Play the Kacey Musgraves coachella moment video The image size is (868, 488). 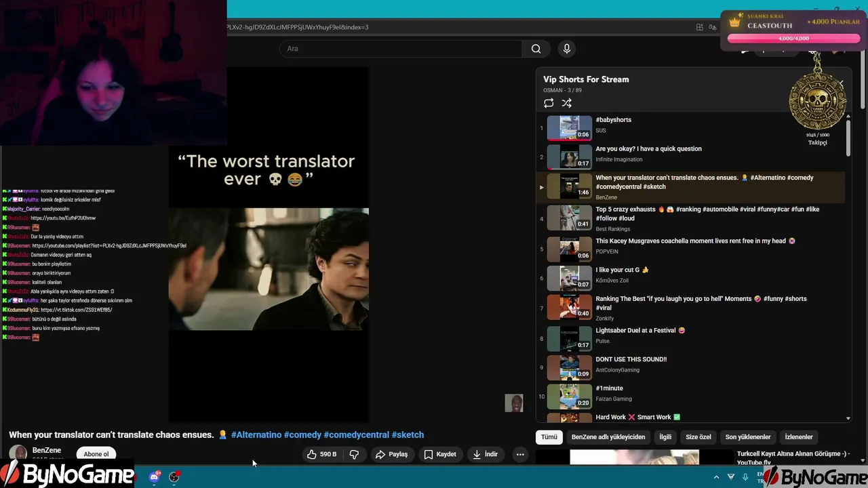[x=692, y=248]
